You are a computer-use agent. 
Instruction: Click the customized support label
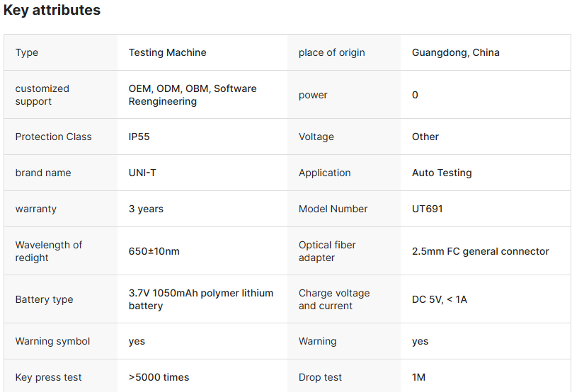pos(42,95)
